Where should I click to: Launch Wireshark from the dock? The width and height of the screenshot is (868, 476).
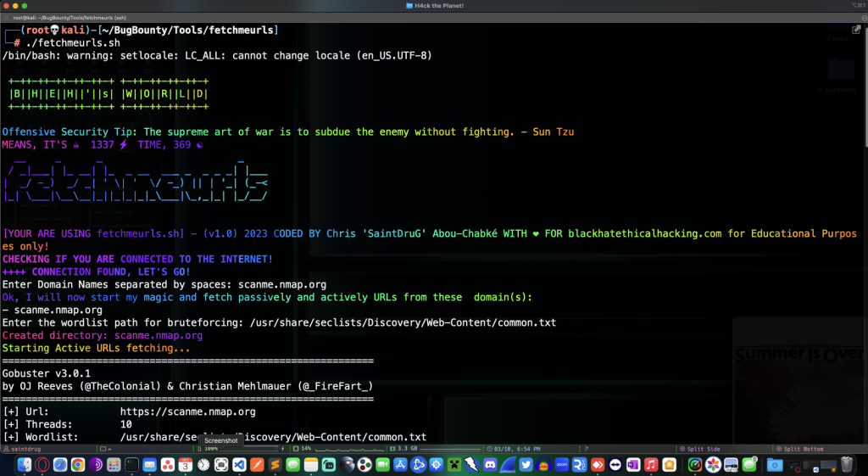click(x=508, y=464)
